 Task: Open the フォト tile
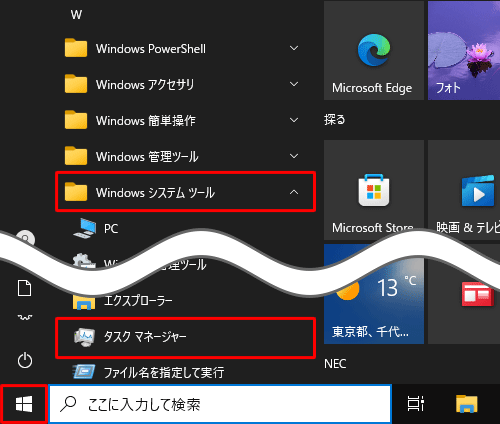pos(464,50)
